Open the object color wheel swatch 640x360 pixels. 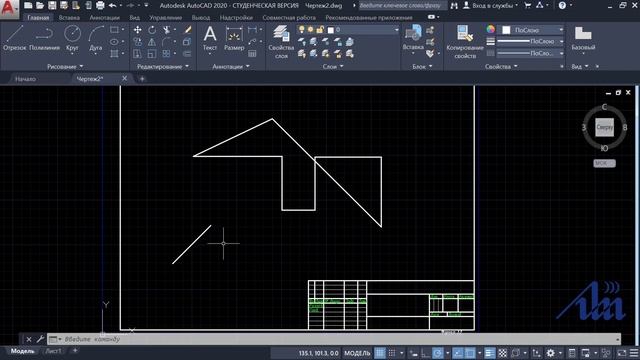click(x=491, y=29)
